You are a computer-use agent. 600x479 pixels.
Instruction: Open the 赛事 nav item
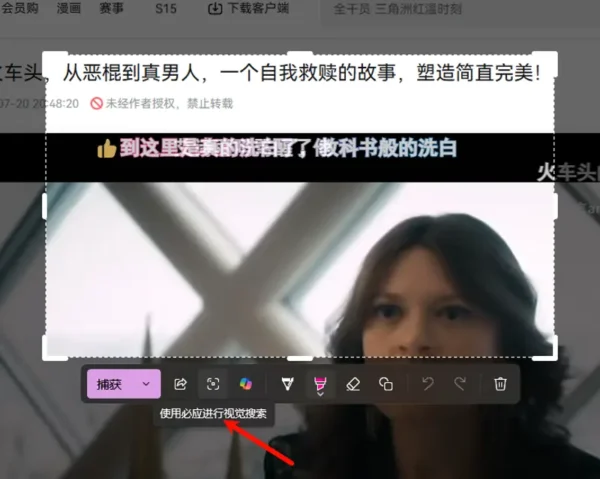pyautogui.click(x=111, y=8)
